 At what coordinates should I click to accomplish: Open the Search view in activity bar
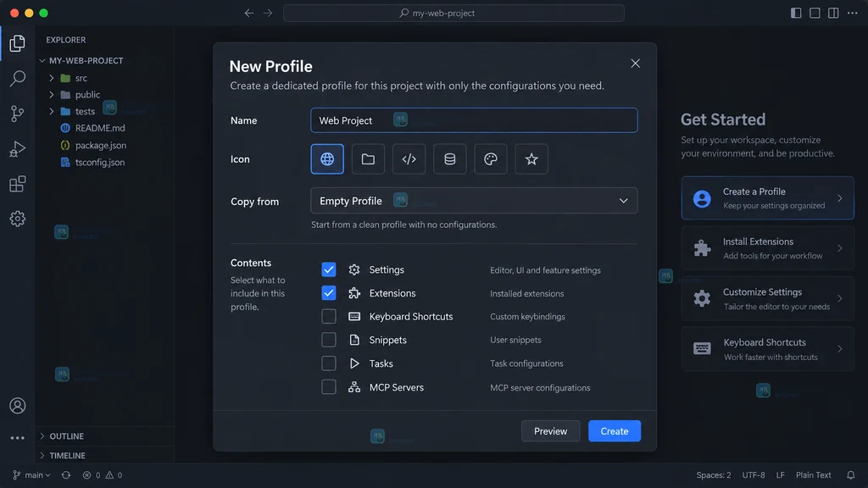click(x=17, y=78)
